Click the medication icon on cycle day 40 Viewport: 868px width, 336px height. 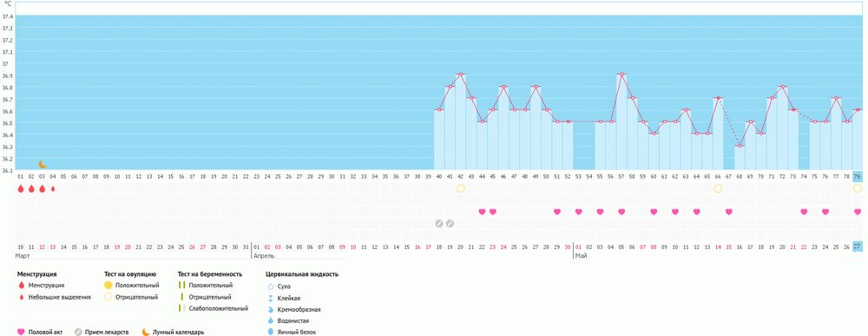click(x=439, y=224)
